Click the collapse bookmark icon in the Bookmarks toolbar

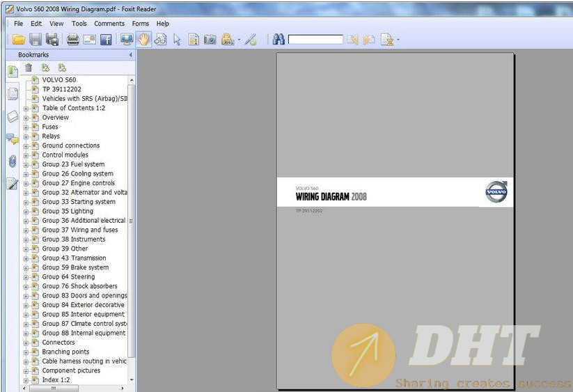click(x=62, y=68)
